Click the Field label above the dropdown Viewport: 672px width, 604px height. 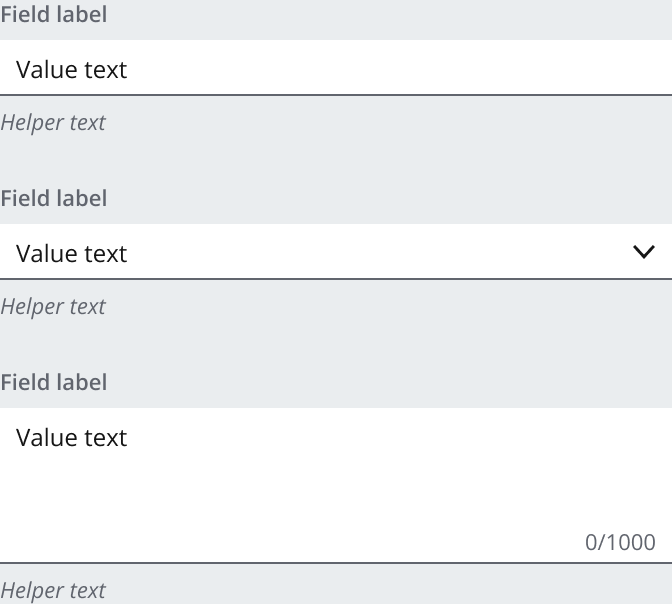pyautogui.click(x=53, y=198)
